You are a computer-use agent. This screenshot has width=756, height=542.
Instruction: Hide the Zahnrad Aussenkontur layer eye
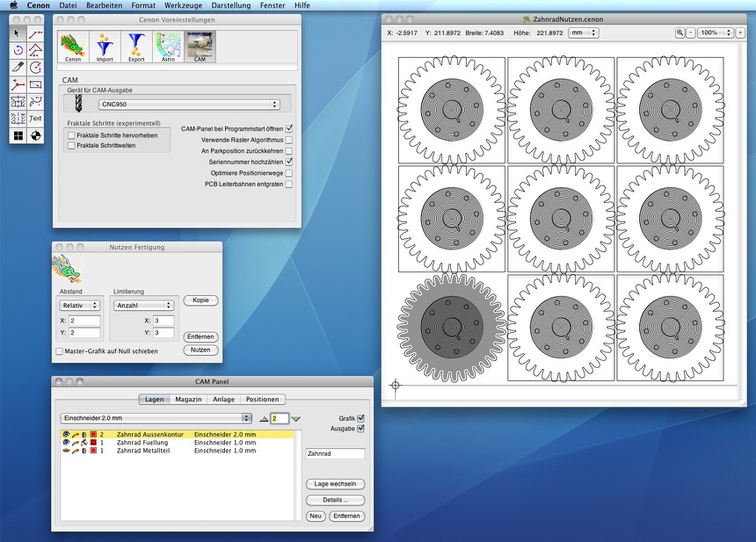[65, 434]
